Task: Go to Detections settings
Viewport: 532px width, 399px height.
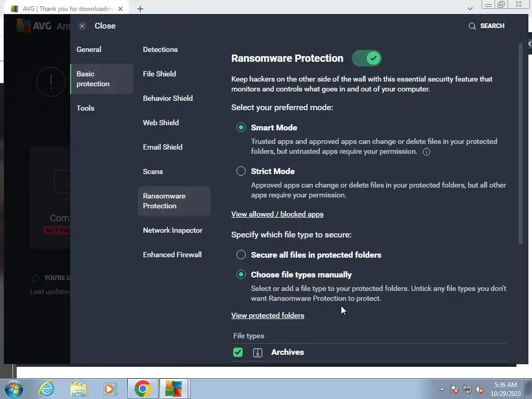Action: coord(161,49)
